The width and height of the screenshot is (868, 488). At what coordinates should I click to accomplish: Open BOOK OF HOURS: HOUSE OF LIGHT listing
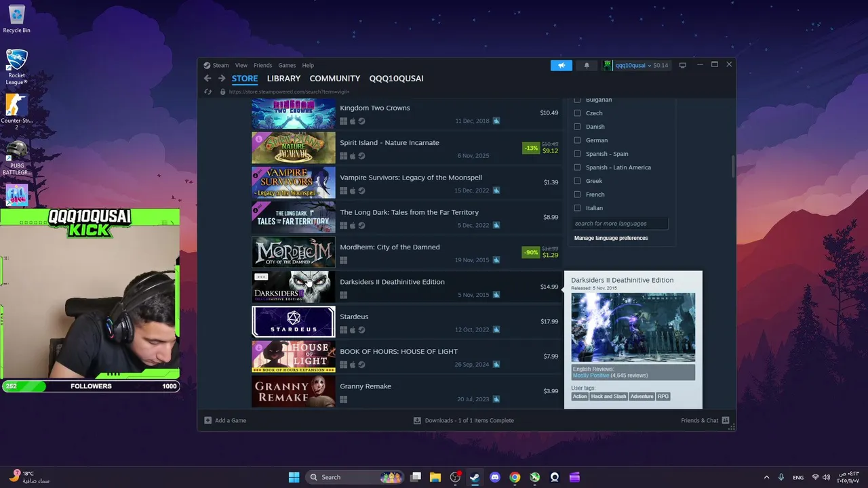click(407, 357)
